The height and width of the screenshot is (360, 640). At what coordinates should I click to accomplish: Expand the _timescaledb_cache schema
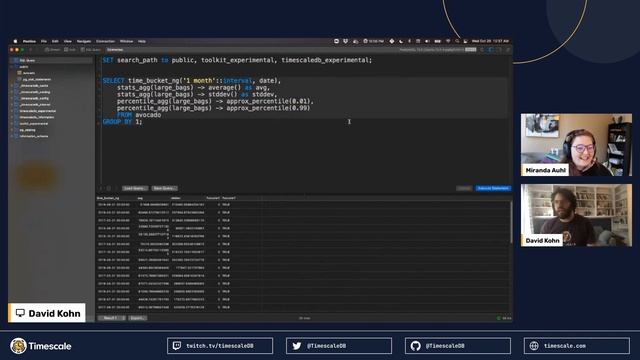tap(12, 86)
